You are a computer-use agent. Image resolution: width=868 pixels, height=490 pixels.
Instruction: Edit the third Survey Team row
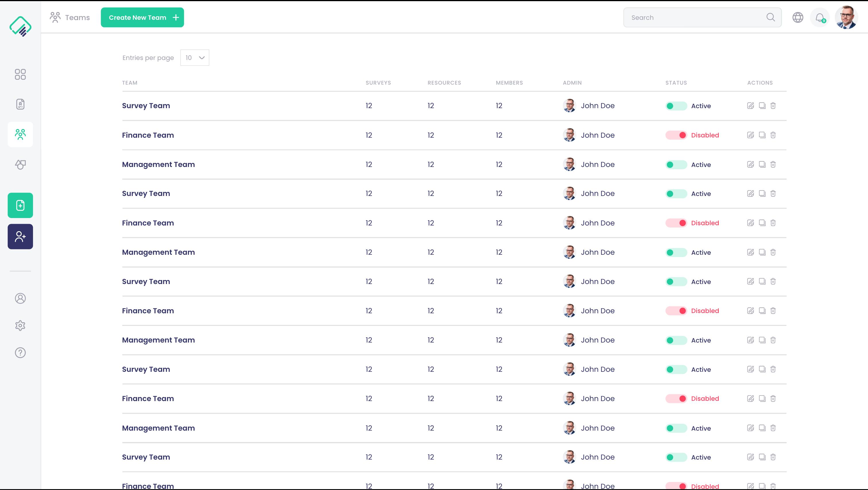tap(750, 281)
